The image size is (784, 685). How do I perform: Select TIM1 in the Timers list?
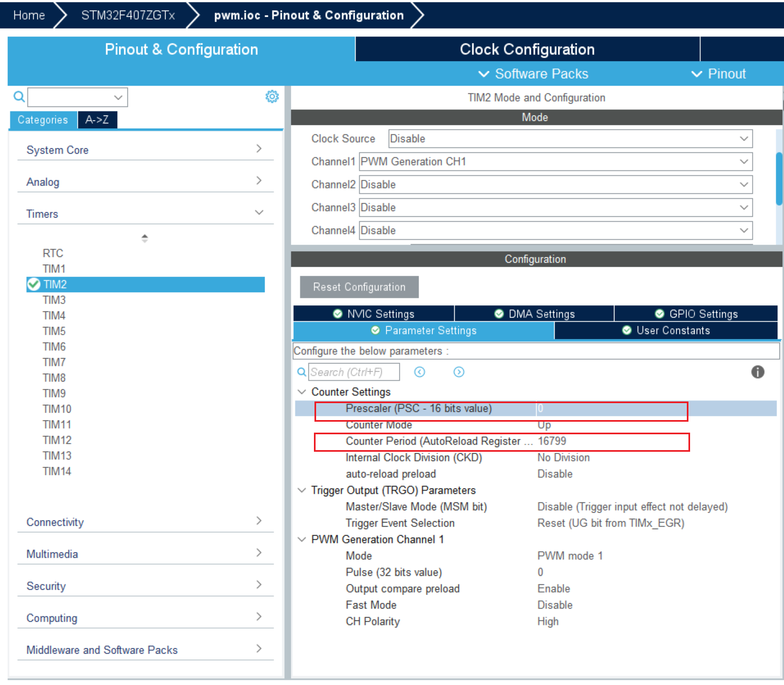click(x=54, y=269)
